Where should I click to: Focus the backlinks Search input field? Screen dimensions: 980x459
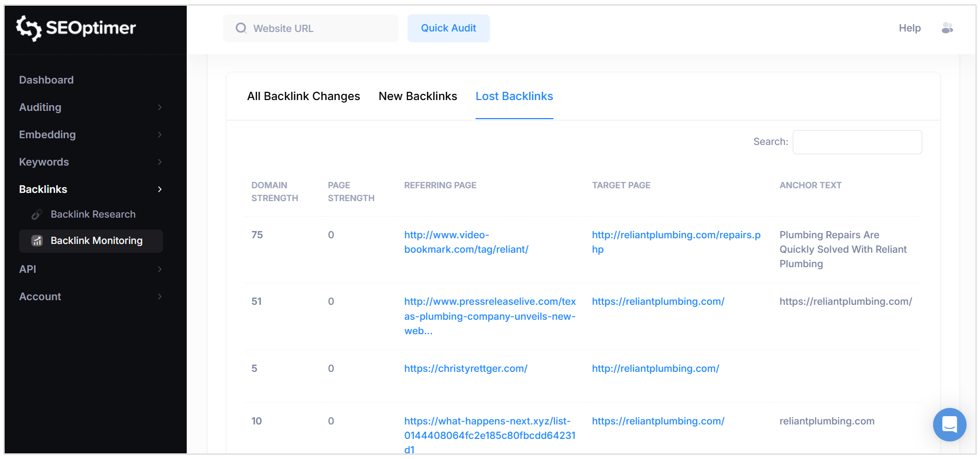point(857,142)
